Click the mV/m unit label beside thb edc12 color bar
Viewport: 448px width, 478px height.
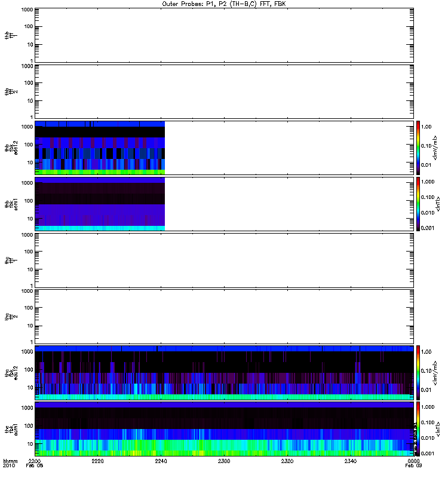(x=435, y=148)
